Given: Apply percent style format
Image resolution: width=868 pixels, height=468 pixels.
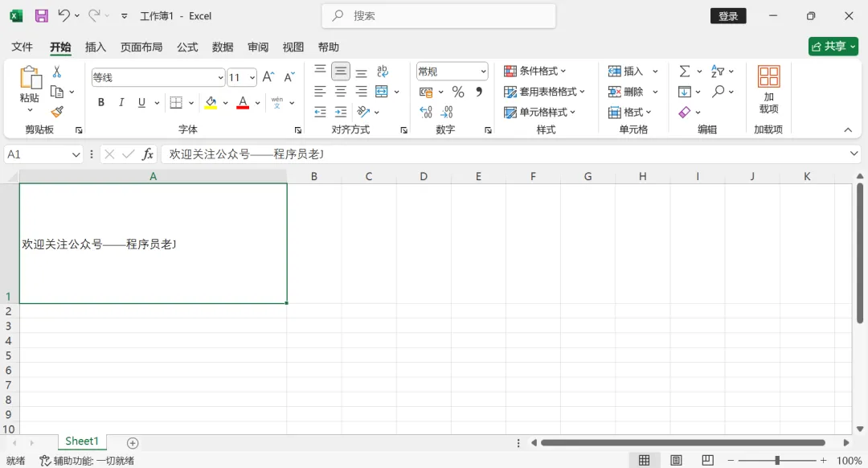Looking at the screenshot, I should coord(458,92).
